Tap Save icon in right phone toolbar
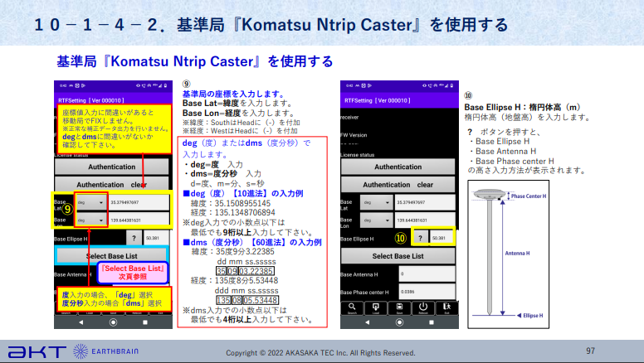644x363 pixels. coord(399,308)
